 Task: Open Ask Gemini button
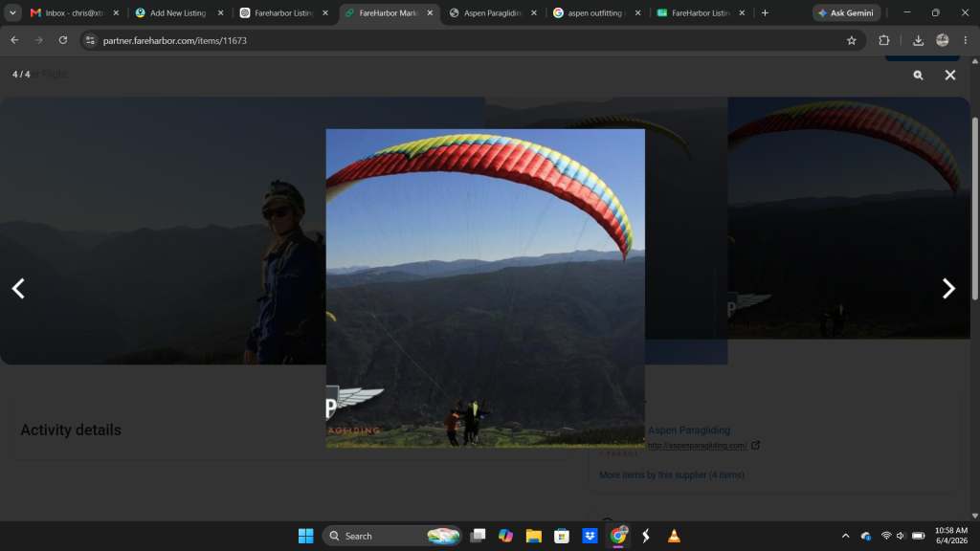846,12
